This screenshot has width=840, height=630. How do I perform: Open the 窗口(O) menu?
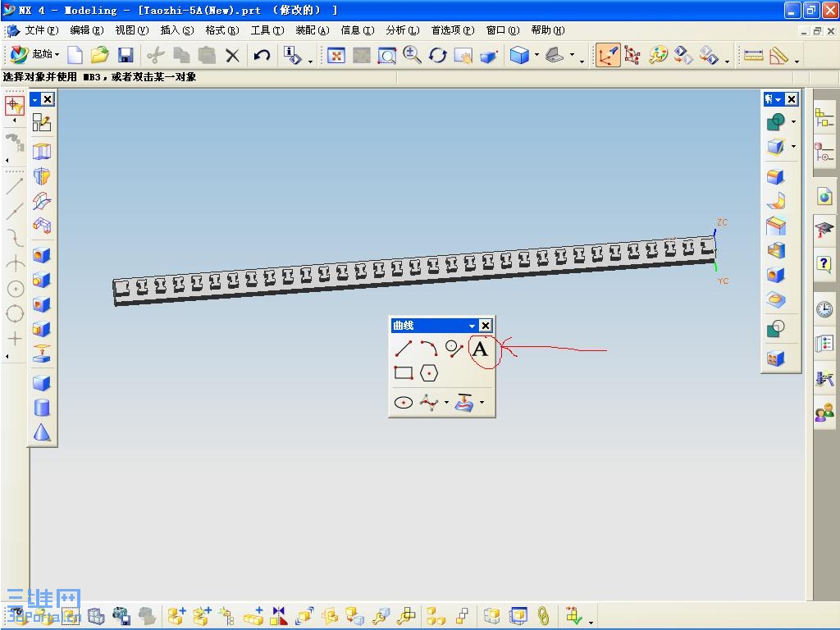point(503,30)
